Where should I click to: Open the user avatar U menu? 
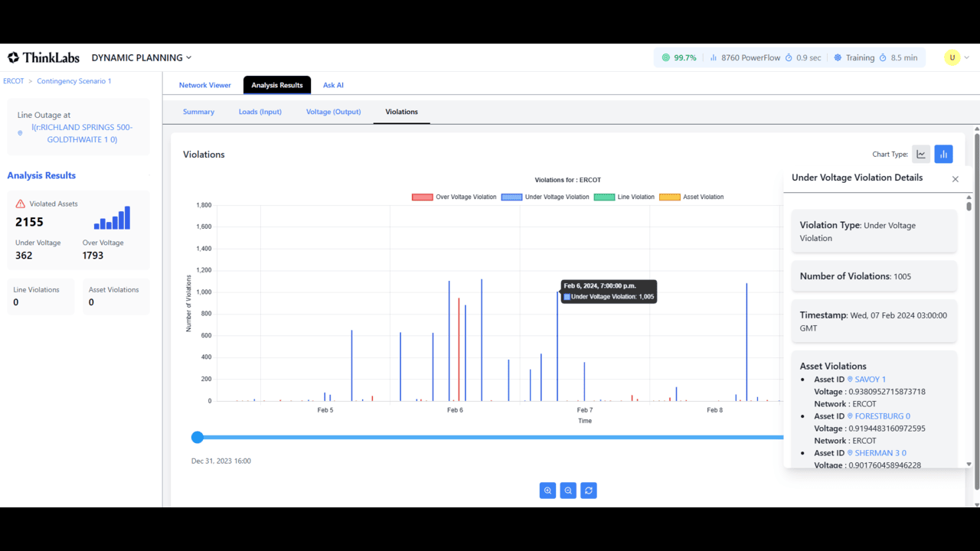click(952, 57)
